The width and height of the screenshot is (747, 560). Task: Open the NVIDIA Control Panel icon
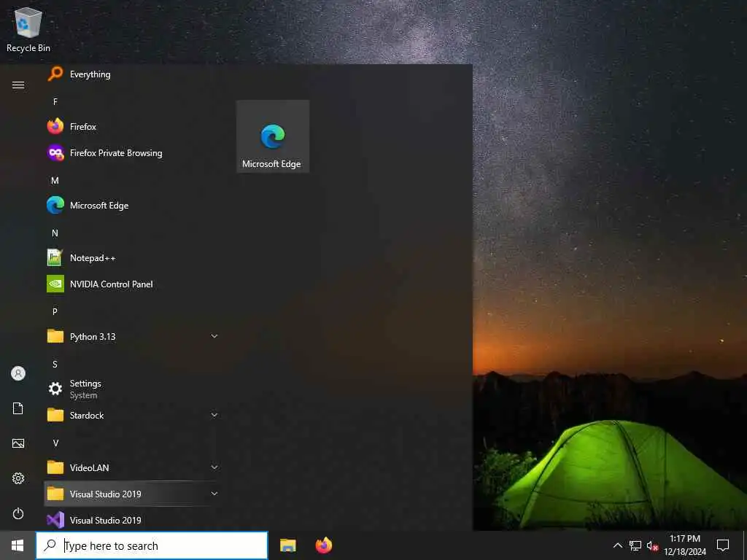click(x=55, y=284)
